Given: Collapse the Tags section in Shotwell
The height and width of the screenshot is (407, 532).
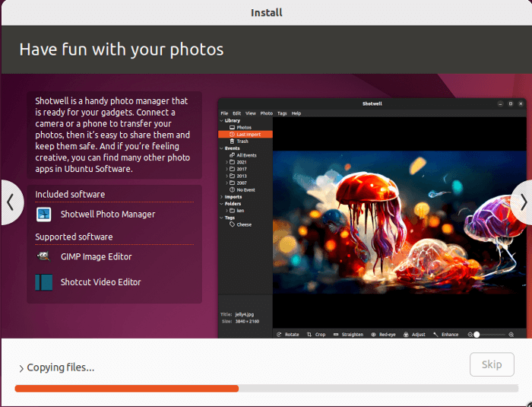Looking at the screenshot, I should pyautogui.click(x=222, y=218).
